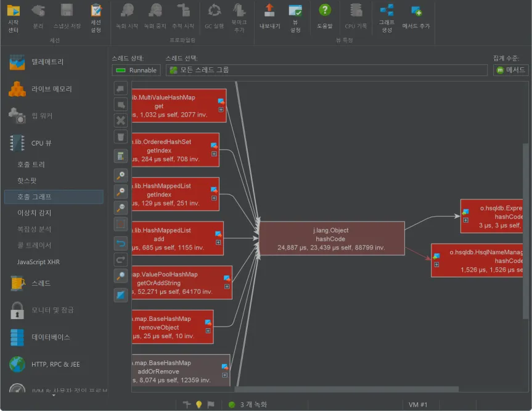Screen dimensions: 532x411
Task: Select the j.lang.Object hashCode node
Action: pyautogui.click(x=332, y=238)
